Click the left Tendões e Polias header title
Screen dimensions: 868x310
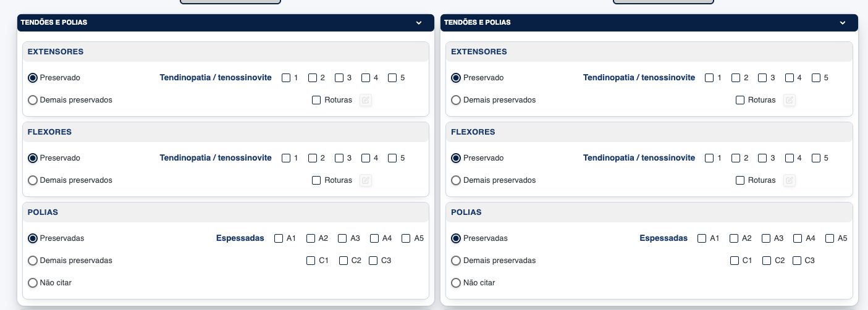coord(54,22)
